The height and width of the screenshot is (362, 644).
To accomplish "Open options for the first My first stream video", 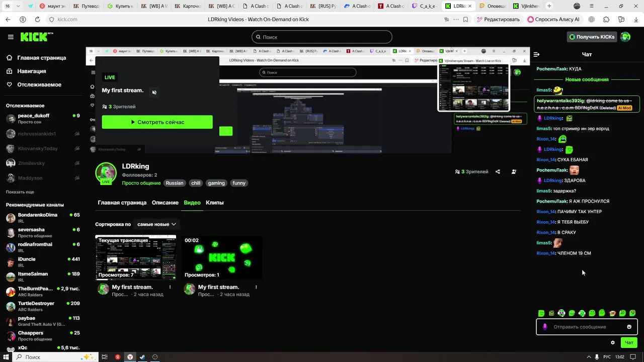I will [170, 287].
